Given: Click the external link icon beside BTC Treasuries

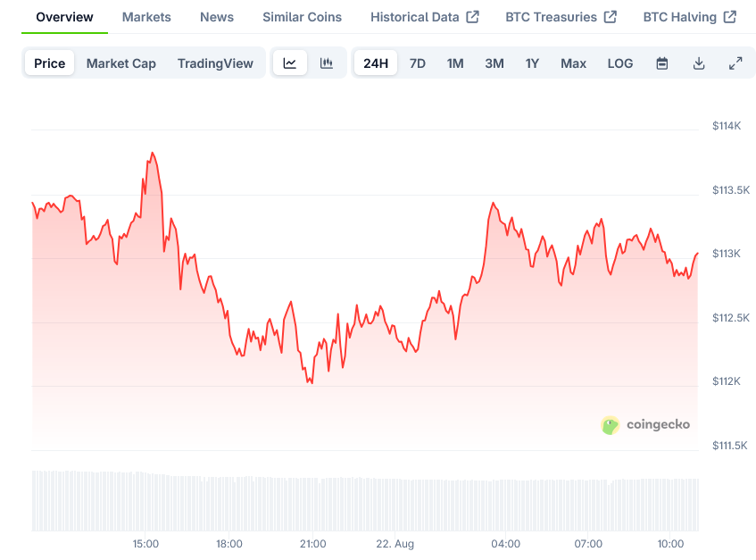Looking at the screenshot, I should [611, 17].
